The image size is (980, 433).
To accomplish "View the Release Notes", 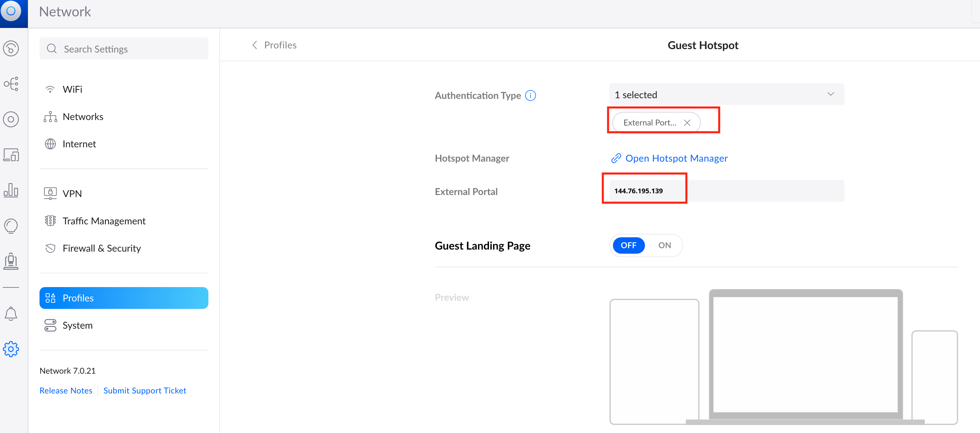I will pyautogui.click(x=66, y=390).
